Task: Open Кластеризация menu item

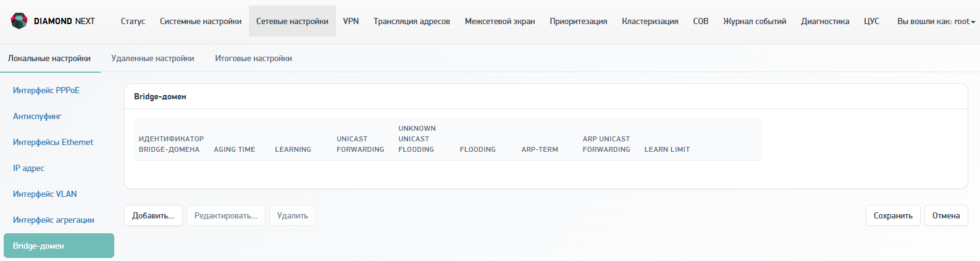Action: tap(650, 21)
